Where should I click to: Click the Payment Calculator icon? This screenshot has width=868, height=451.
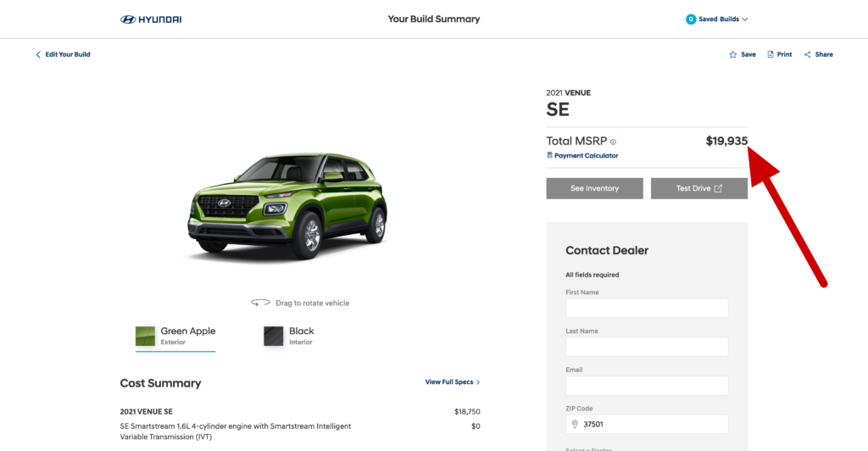click(549, 155)
